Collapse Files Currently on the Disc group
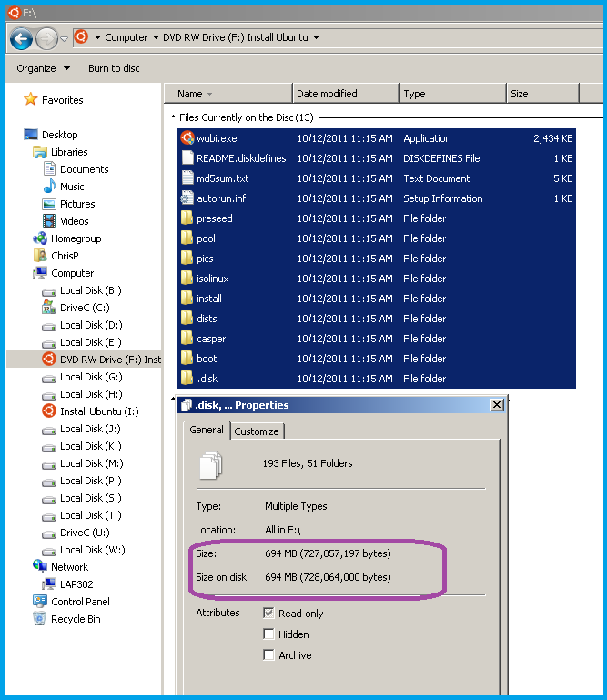The height and width of the screenshot is (700, 607). [173, 117]
